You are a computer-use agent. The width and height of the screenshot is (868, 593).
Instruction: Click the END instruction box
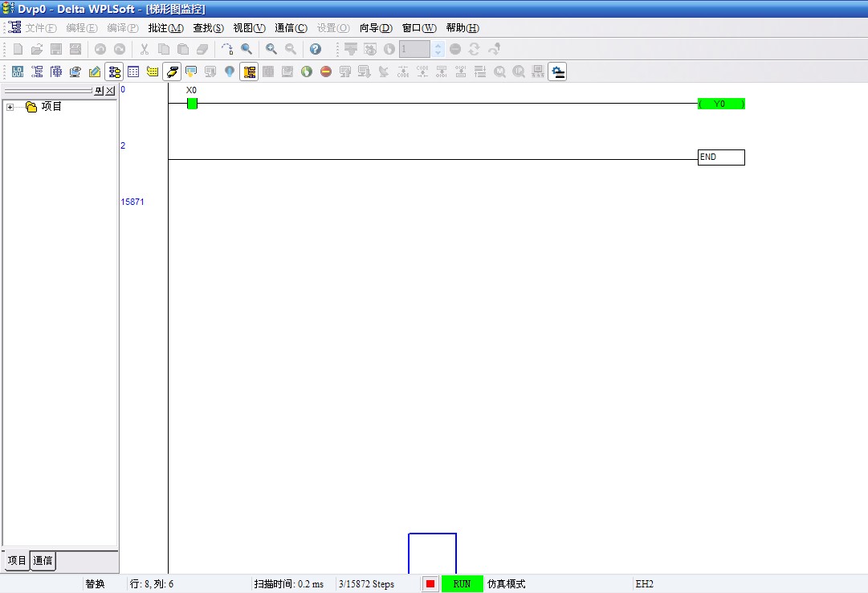click(x=721, y=157)
